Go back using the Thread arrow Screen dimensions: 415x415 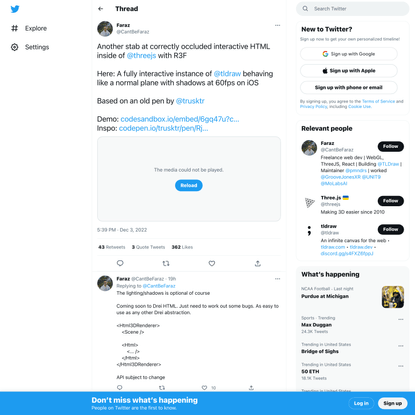pyautogui.click(x=101, y=9)
